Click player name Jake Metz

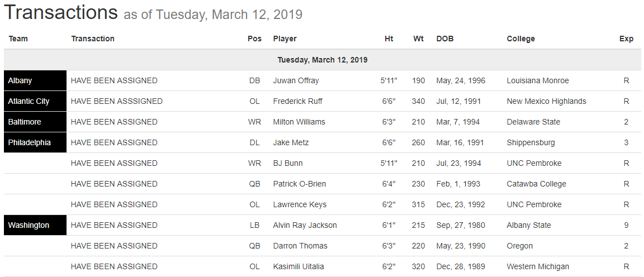click(x=291, y=142)
